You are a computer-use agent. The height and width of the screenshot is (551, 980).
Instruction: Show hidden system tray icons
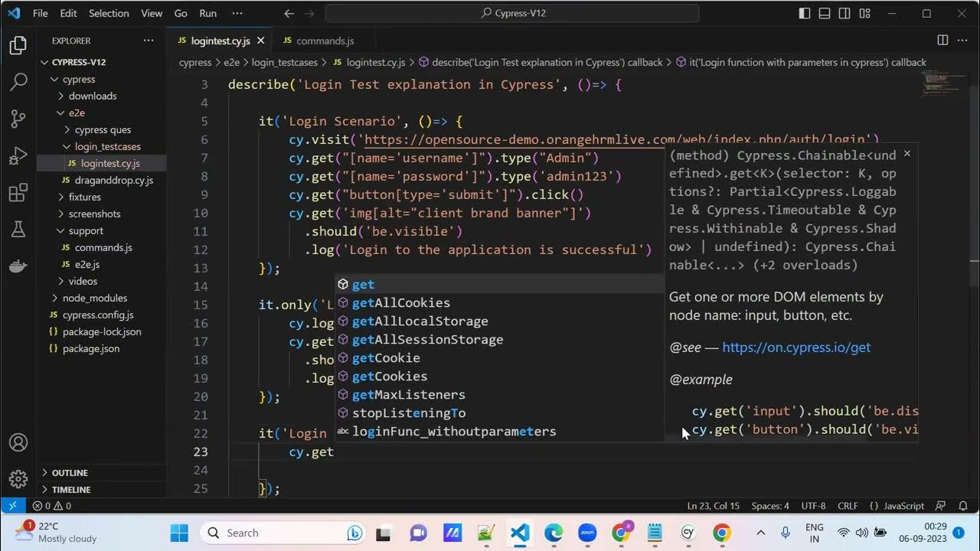(x=760, y=533)
